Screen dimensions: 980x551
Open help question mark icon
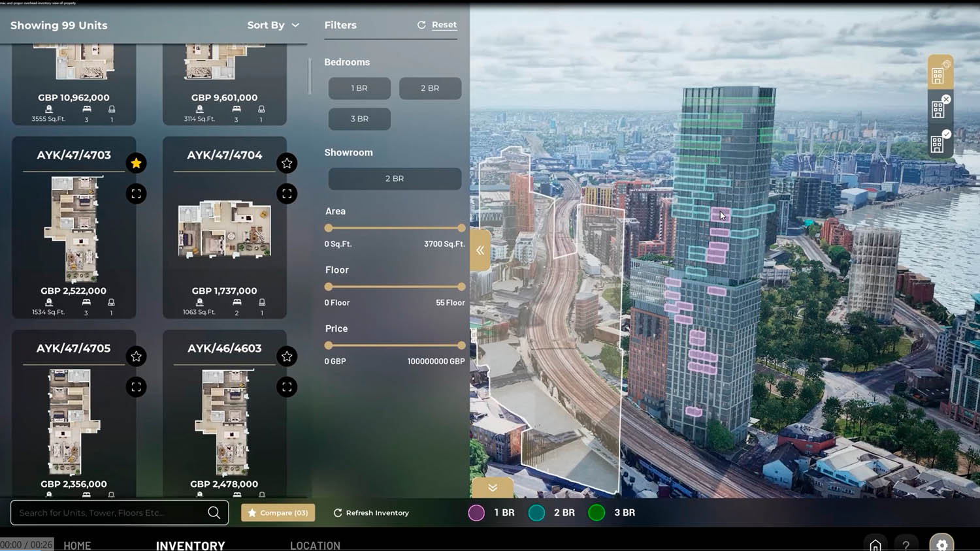click(906, 544)
